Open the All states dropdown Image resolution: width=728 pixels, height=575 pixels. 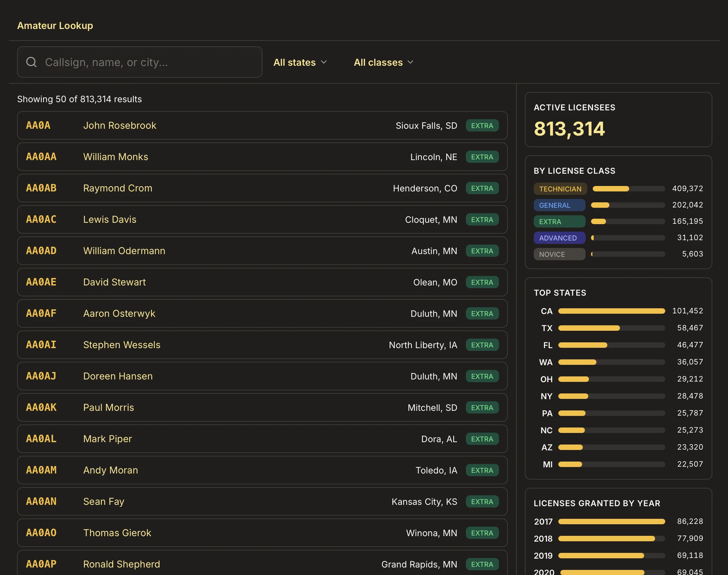300,62
